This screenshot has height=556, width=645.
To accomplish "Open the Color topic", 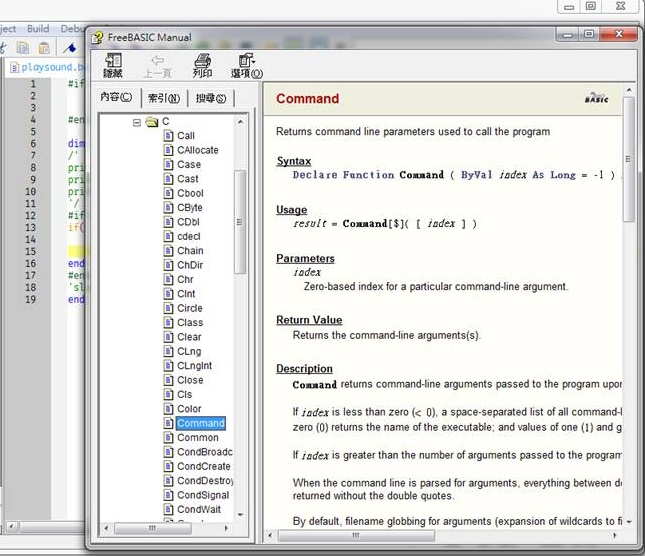I will tap(189, 409).
